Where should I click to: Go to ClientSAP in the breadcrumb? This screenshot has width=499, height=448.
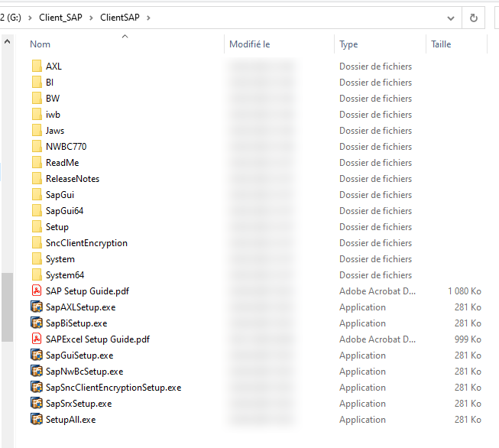tap(120, 18)
